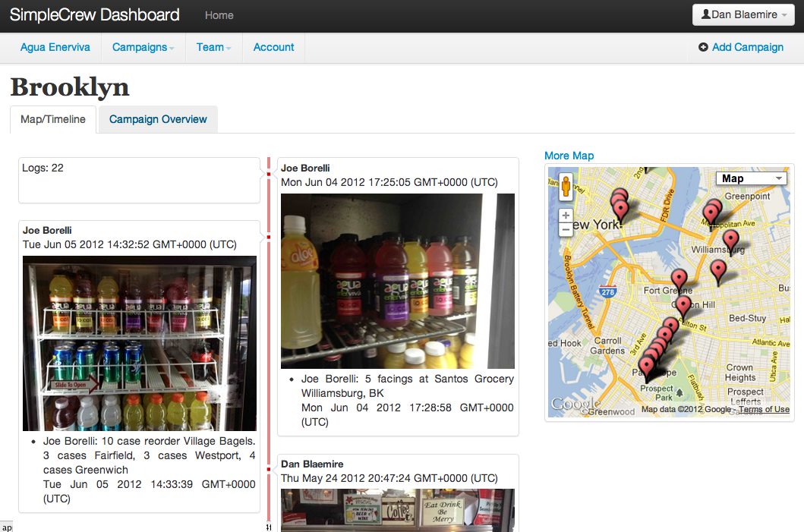Zoom in the map with plus button
The height and width of the screenshot is (532, 804).
pyautogui.click(x=566, y=216)
